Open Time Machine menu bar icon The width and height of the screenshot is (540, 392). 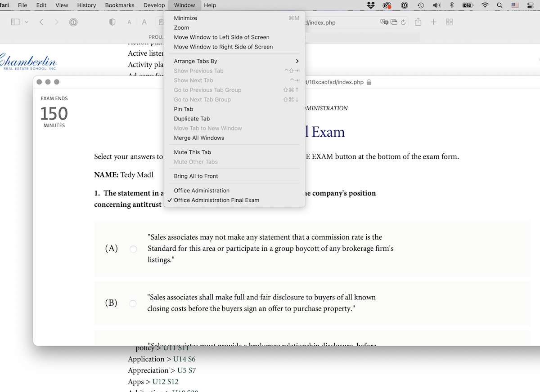pyautogui.click(x=420, y=5)
